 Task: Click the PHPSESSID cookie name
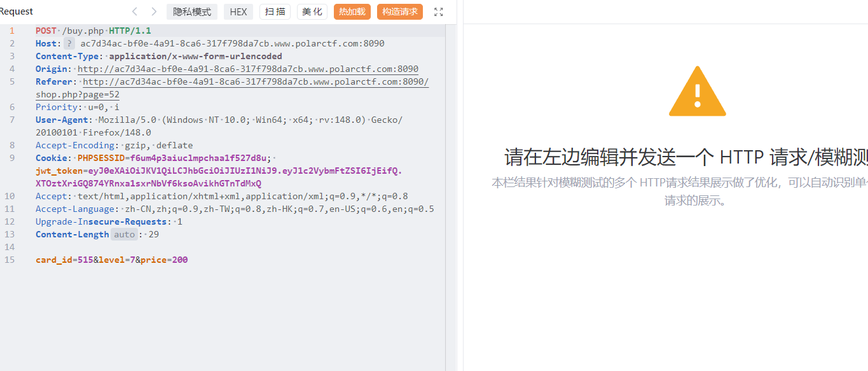(100, 158)
